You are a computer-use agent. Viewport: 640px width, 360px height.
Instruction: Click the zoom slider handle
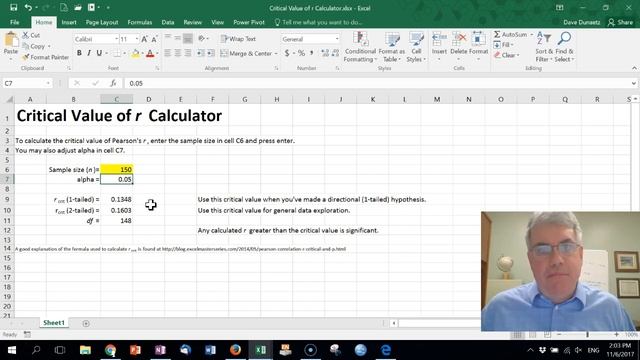[x=587, y=334]
